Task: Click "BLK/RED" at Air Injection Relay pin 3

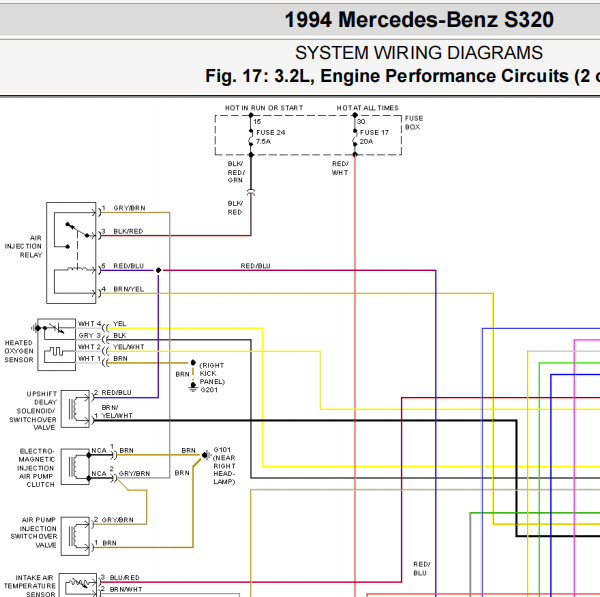Action: point(128,232)
